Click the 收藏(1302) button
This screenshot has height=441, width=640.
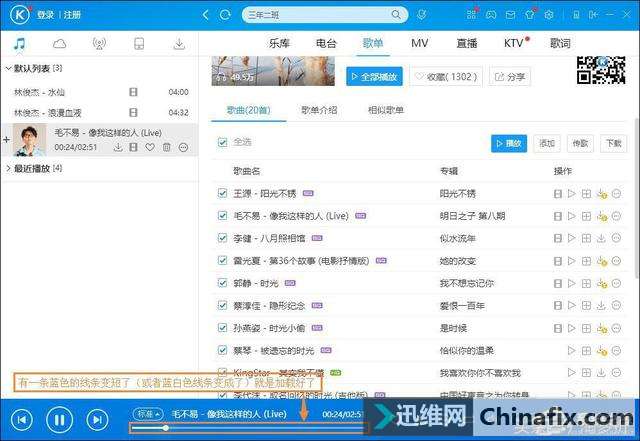tap(446, 76)
